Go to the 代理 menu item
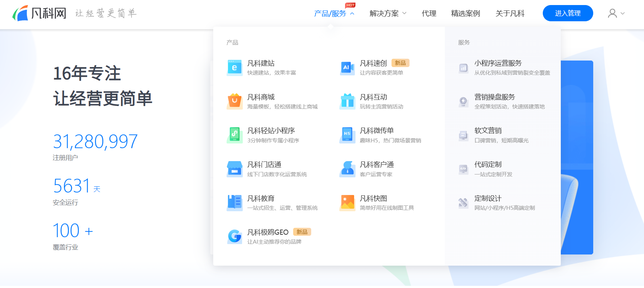644x288 pixels. point(429,14)
